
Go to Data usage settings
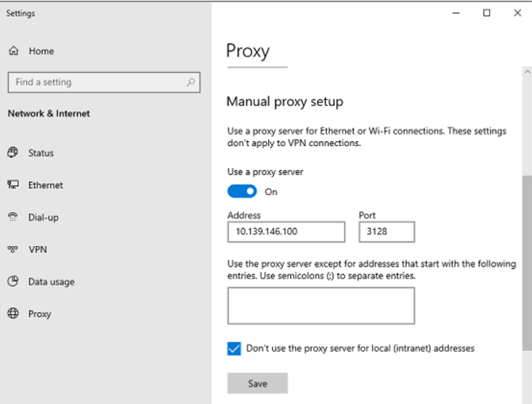tap(51, 282)
